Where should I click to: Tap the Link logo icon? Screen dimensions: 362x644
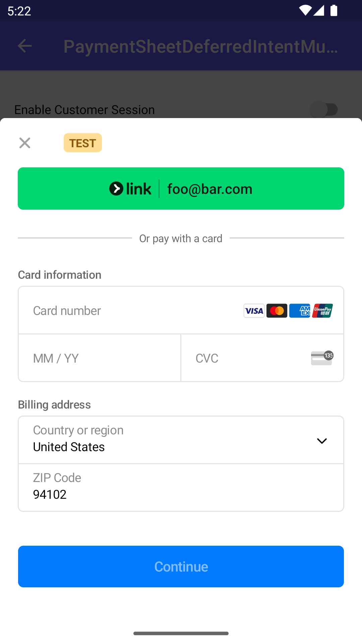pos(116,189)
